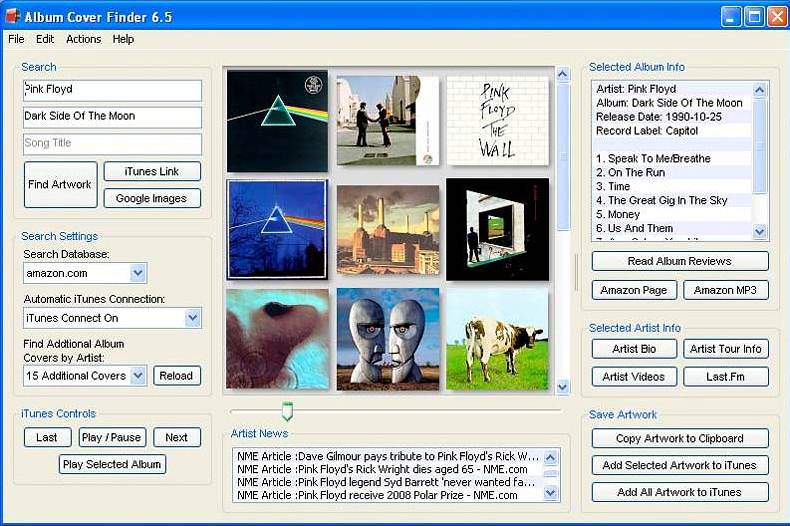This screenshot has width=790, height=526.
Task: Click down arrow of Artist News scrollbar
Action: coord(551,492)
